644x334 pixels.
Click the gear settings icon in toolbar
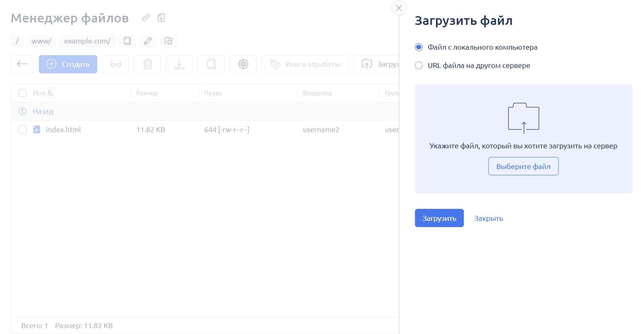(243, 64)
